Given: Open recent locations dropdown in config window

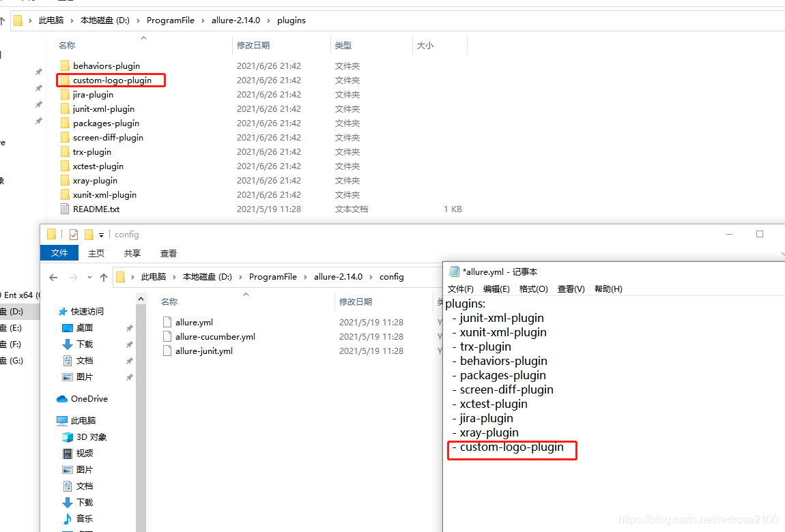Looking at the screenshot, I should (x=89, y=277).
